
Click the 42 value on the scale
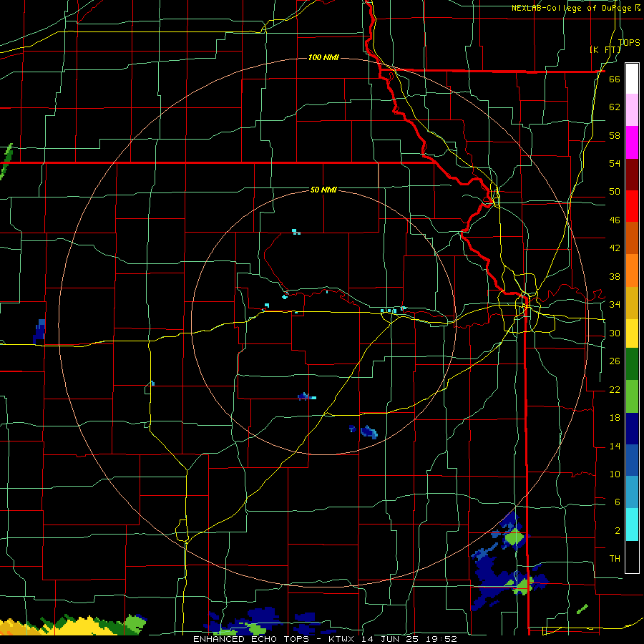[x=615, y=248]
